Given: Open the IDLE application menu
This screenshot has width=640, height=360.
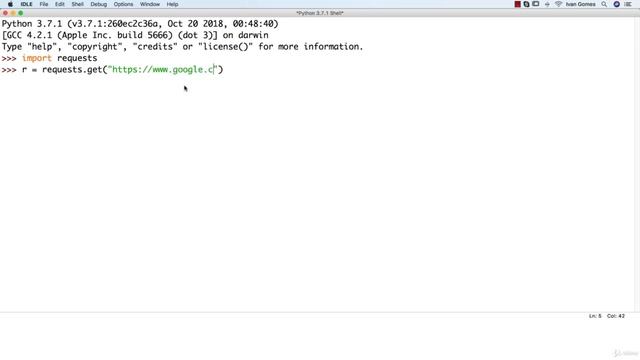Looking at the screenshot, I should [x=27, y=4].
